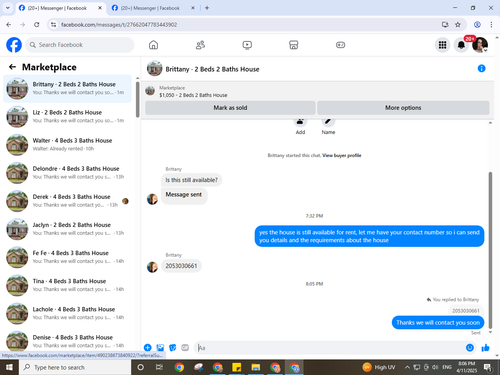Choose a GIF from the composer
The height and width of the screenshot is (375, 500).
click(185, 348)
